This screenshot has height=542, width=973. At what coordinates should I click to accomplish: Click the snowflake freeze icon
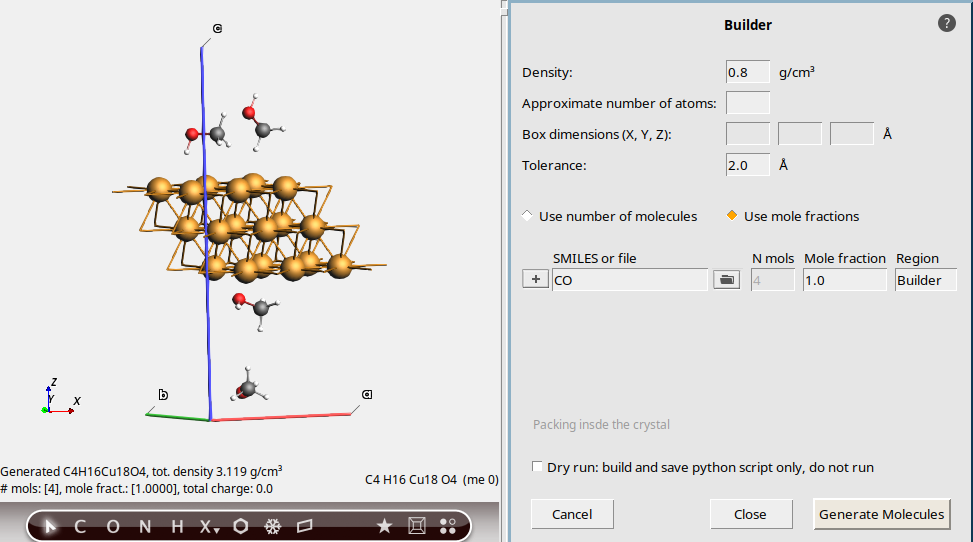[x=272, y=526]
